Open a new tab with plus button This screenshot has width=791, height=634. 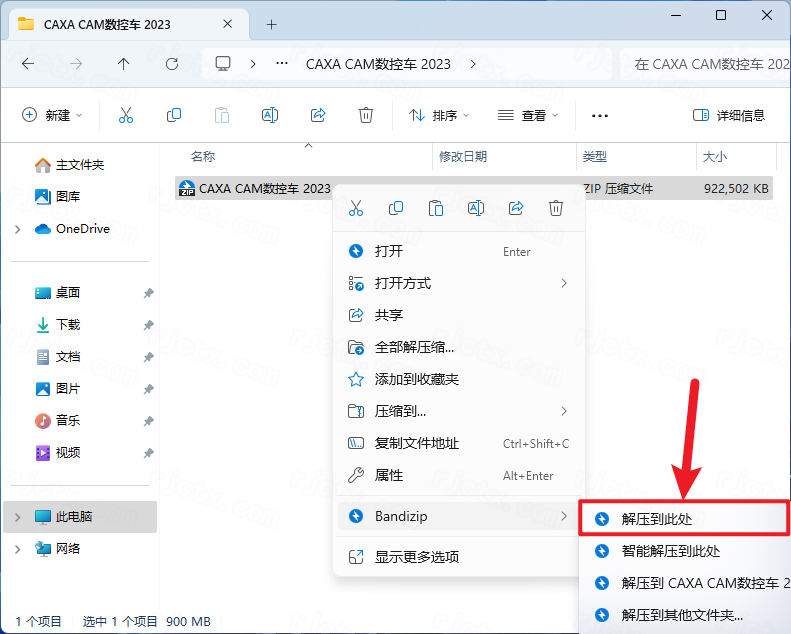[x=271, y=24]
